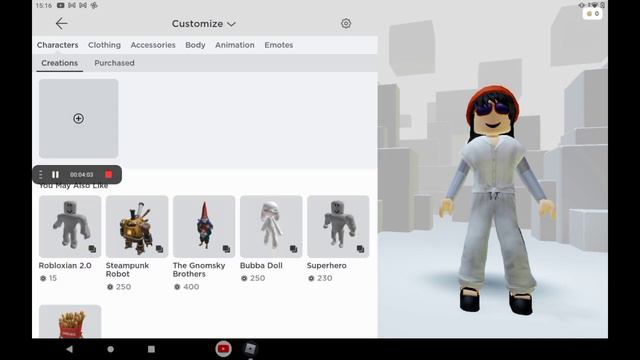Click the Steampunk Robot name label

point(127,270)
